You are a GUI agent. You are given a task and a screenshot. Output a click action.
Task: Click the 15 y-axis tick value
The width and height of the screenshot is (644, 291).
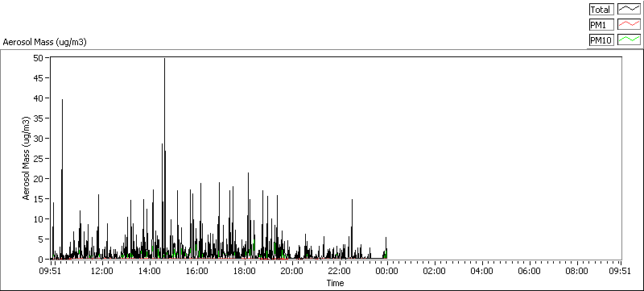[38, 199]
